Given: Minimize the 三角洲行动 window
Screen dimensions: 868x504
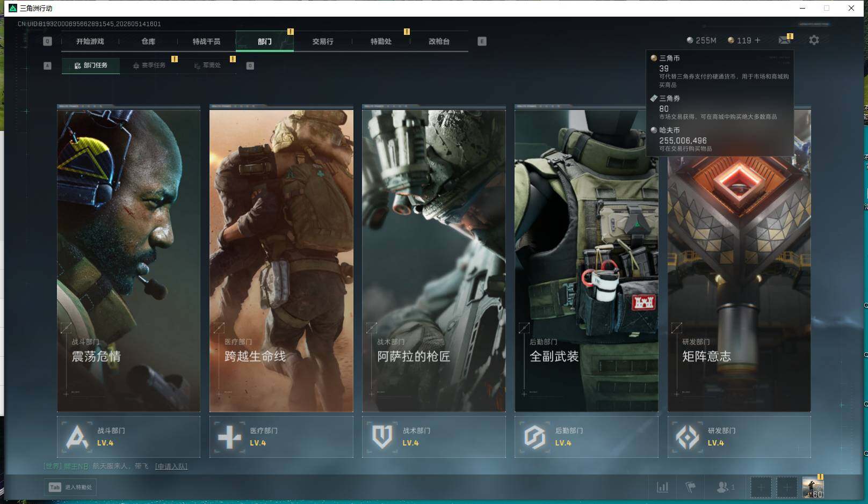Looking at the screenshot, I should pos(802,8).
